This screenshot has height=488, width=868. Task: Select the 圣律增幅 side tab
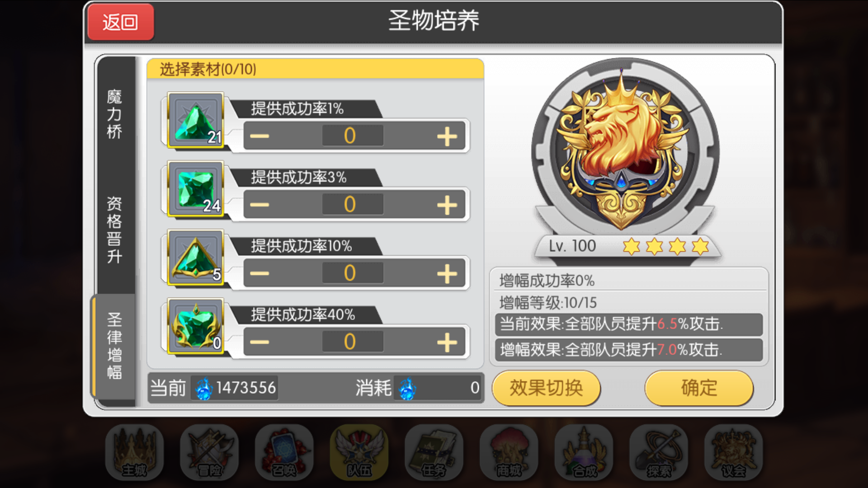(115, 346)
